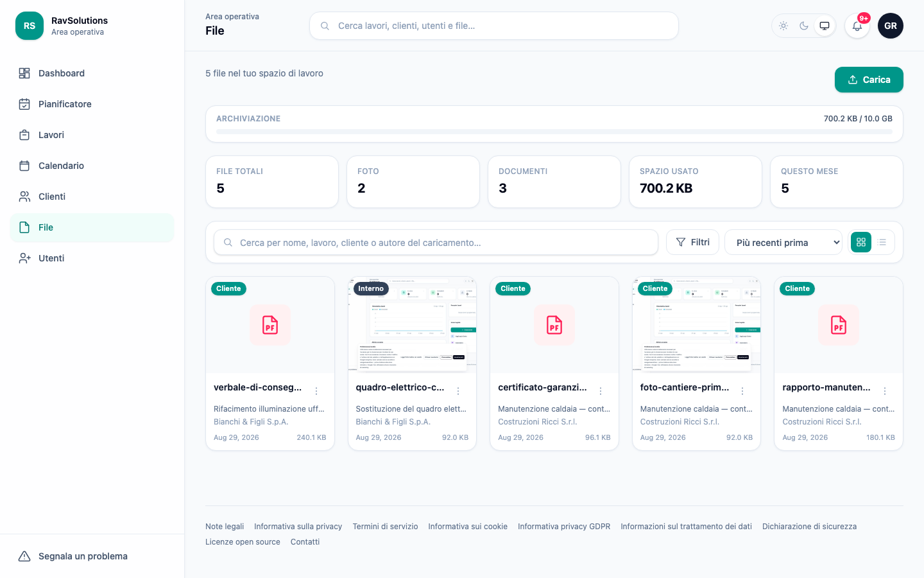Switch to dark theme moon icon
The width and height of the screenshot is (924, 578).
804,26
